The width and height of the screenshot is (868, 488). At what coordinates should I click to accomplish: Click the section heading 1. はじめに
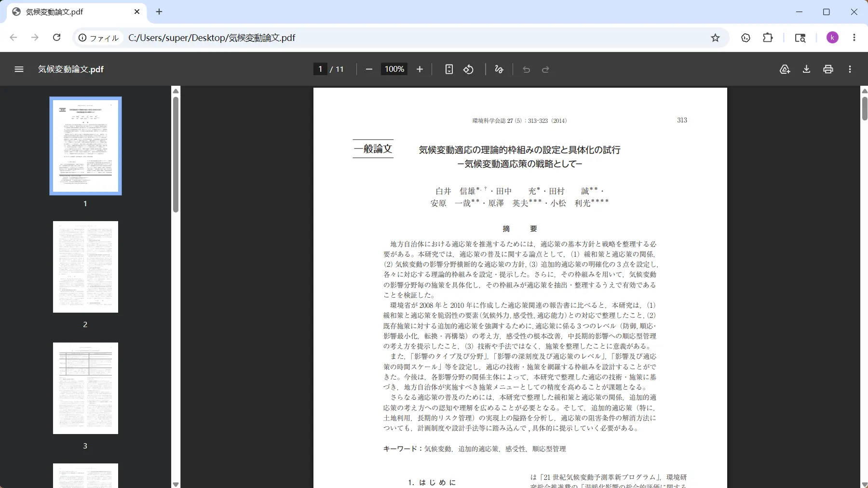tap(432, 482)
